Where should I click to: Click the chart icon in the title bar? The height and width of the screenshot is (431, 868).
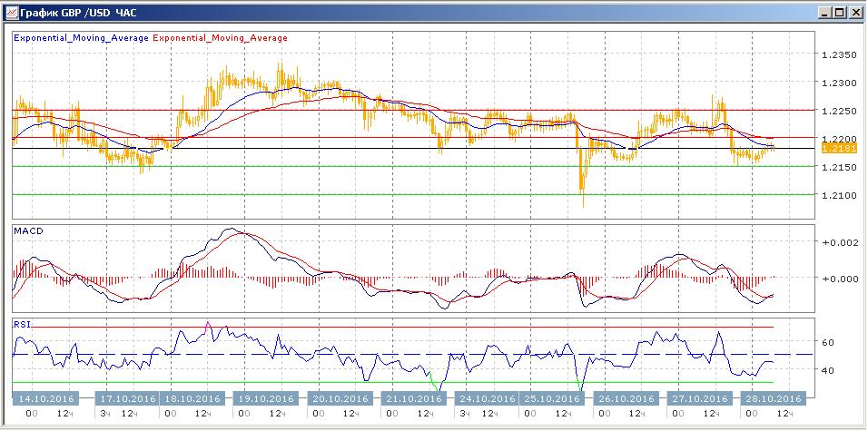[x=12, y=12]
